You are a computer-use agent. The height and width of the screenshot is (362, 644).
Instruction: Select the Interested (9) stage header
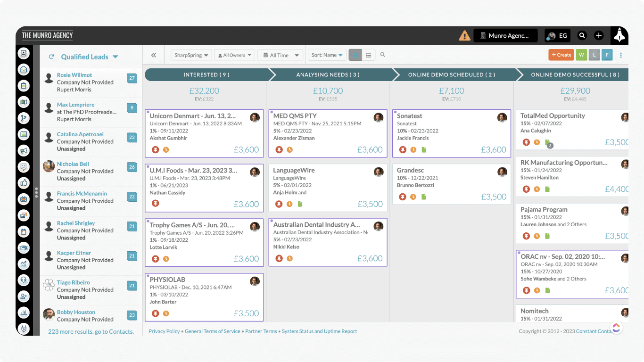[x=206, y=74]
